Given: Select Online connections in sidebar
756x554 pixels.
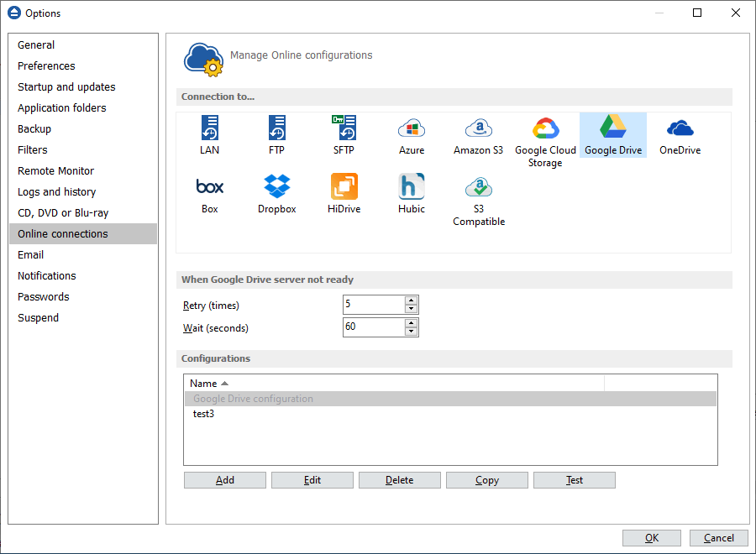Looking at the screenshot, I should pos(83,233).
